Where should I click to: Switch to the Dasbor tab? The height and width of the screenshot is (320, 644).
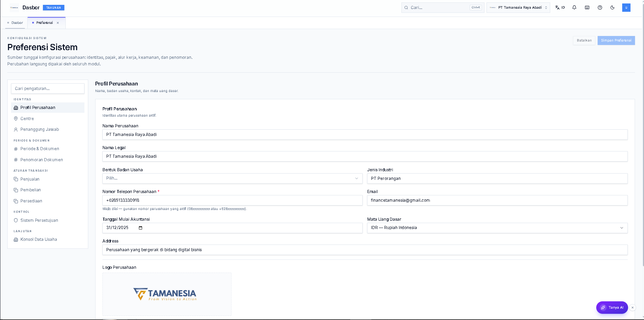point(15,23)
